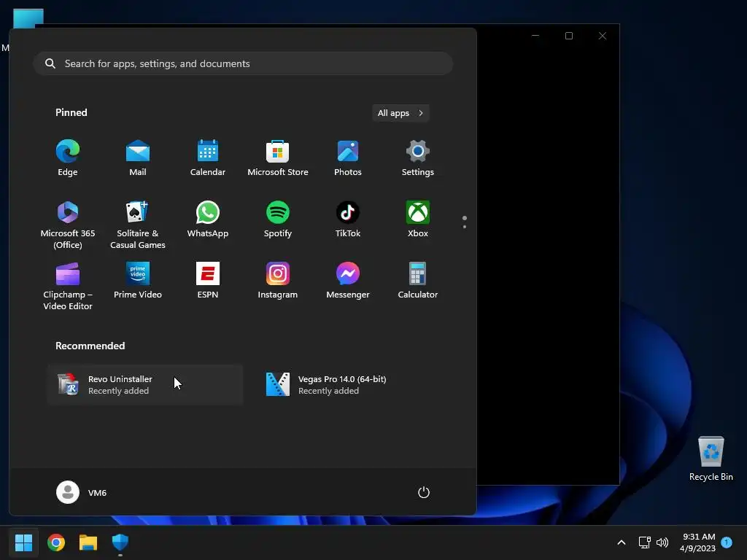Open recently added Vegas Pro 14.0
The width and height of the screenshot is (747, 560).
tap(355, 385)
